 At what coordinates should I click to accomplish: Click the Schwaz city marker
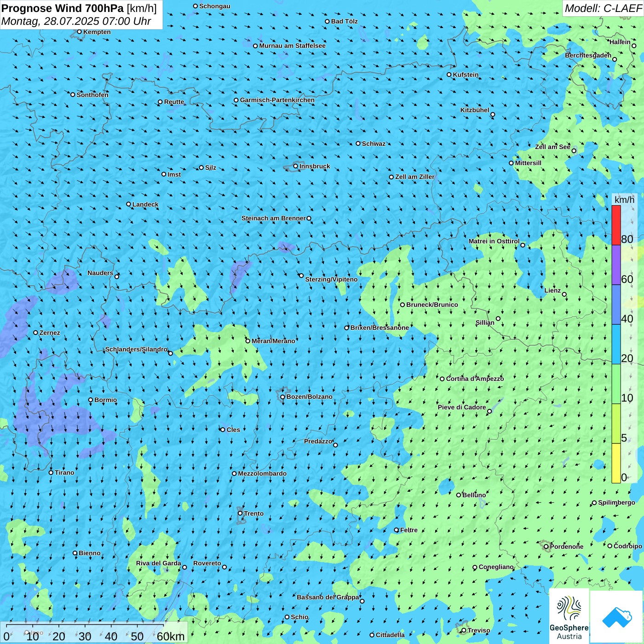tap(358, 144)
